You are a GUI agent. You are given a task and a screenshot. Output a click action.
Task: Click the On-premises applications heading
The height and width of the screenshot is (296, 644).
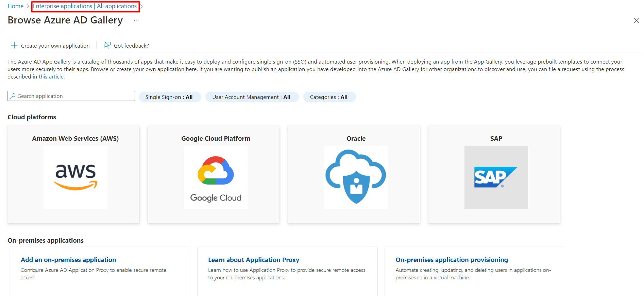46,240
